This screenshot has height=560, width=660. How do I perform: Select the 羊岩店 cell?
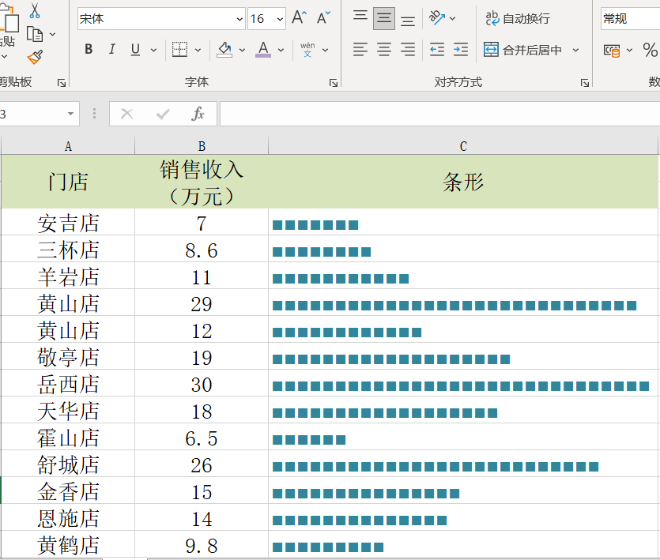tap(68, 277)
